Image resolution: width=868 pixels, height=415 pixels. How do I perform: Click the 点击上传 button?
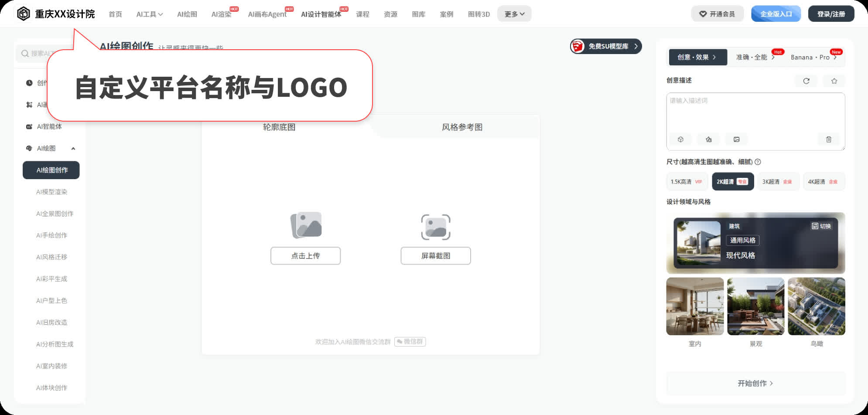pyautogui.click(x=305, y=256)
